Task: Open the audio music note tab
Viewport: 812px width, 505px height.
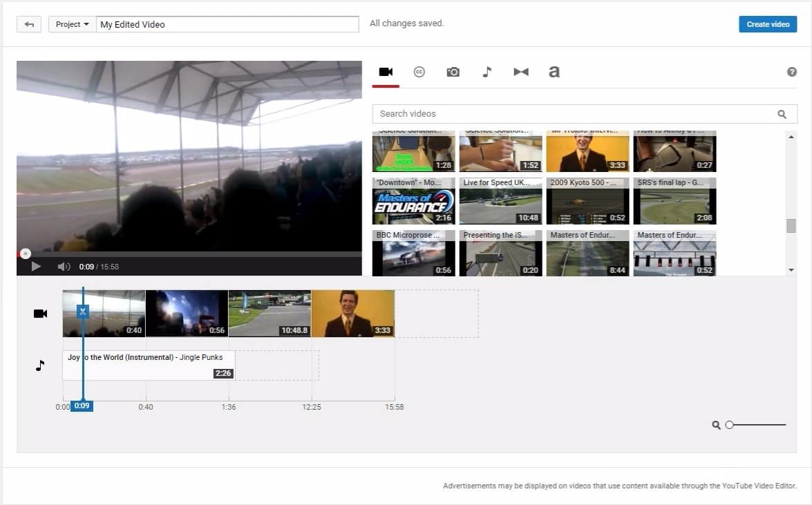Action: pyautogui.click(x=487, y=72)
